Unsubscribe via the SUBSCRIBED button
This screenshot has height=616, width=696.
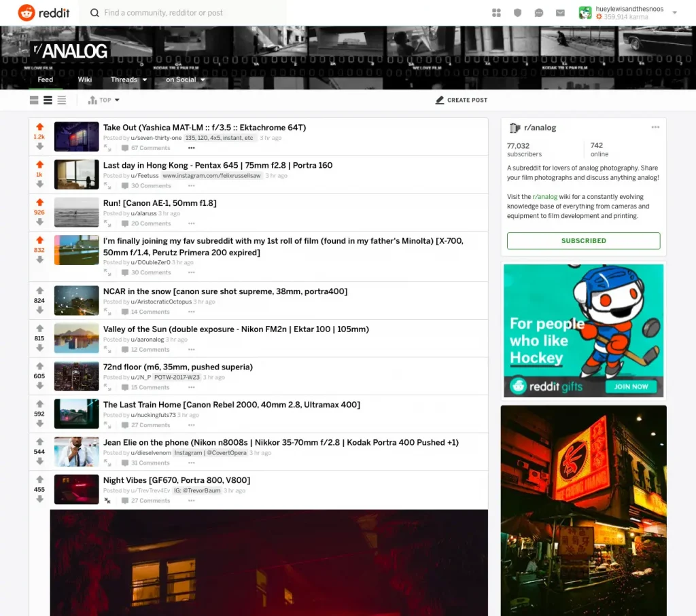pyautogui.click(x=583, y=240)
